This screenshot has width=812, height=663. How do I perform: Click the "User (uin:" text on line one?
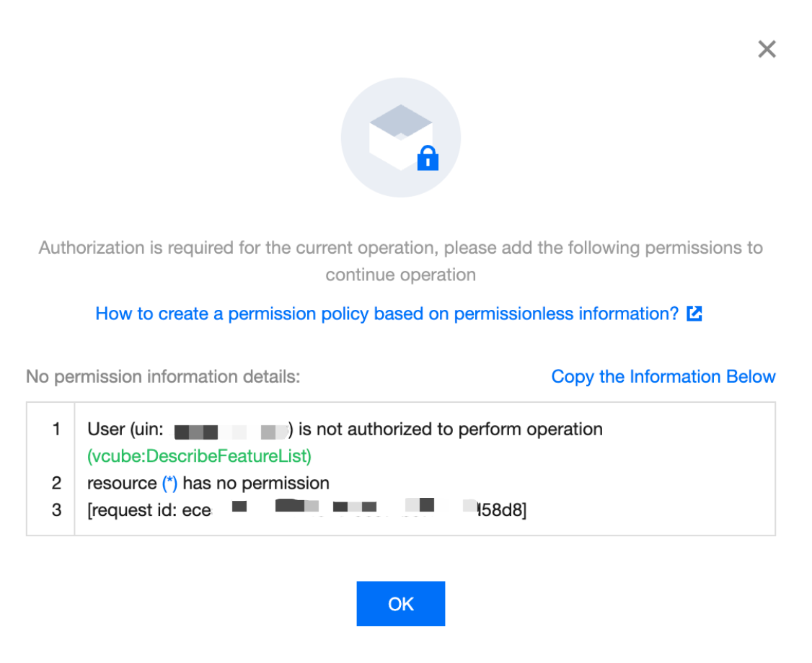(x=127, y=430)
